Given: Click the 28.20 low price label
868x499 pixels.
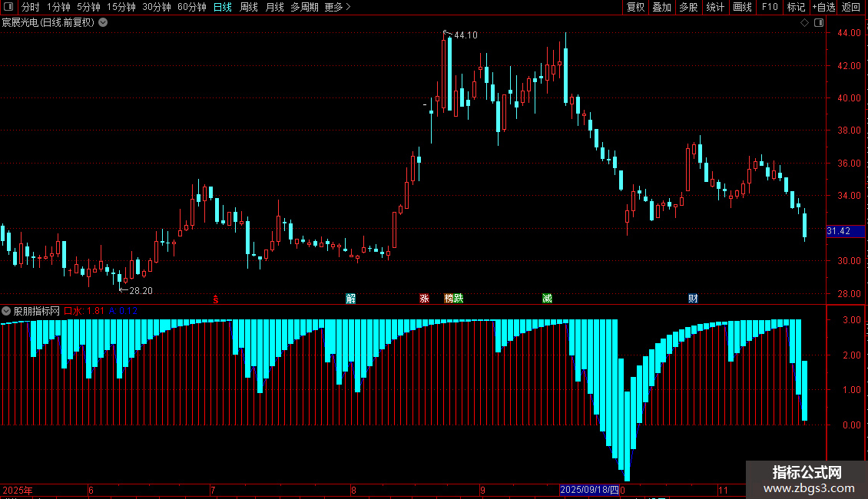Looking at the screenshot, I should point(141,290).
